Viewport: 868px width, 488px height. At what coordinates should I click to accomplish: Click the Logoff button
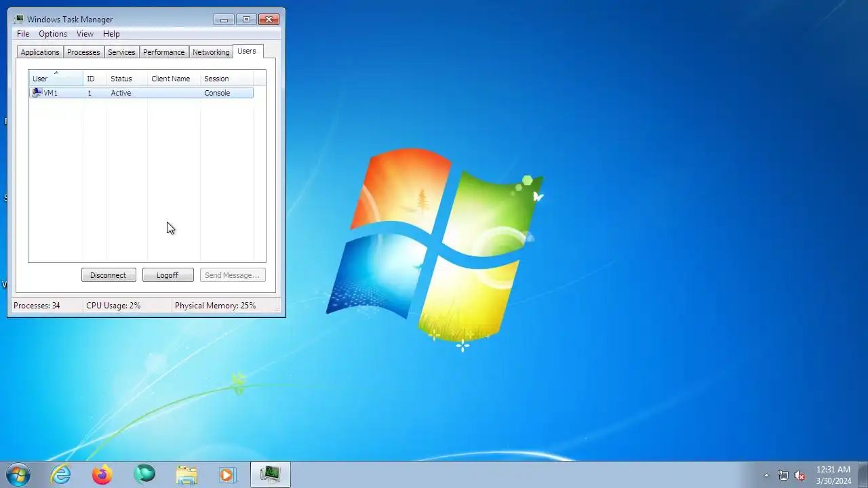point(167,275)
